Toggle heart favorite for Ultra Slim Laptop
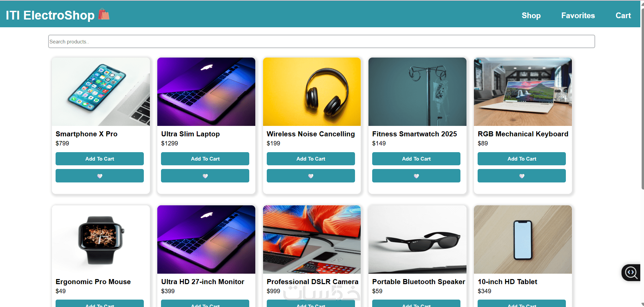This screenshot has height=307, width=644. (205, 176)
